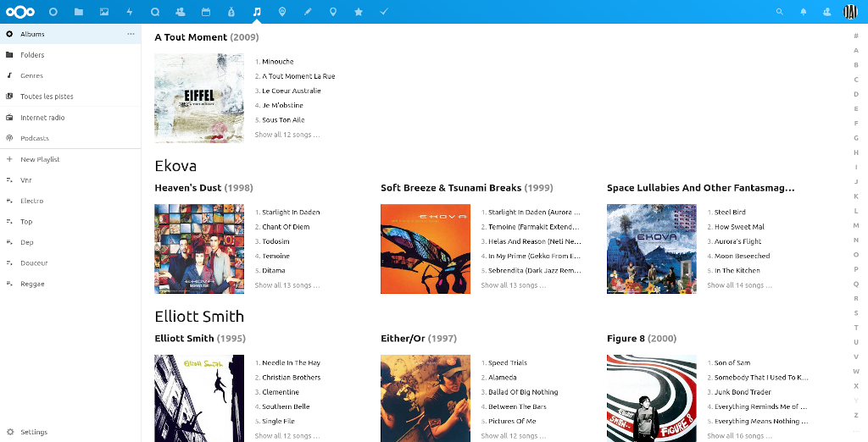Click the Either/Or album cover
This screenshot has height=442, width=868.
[426, 398]
